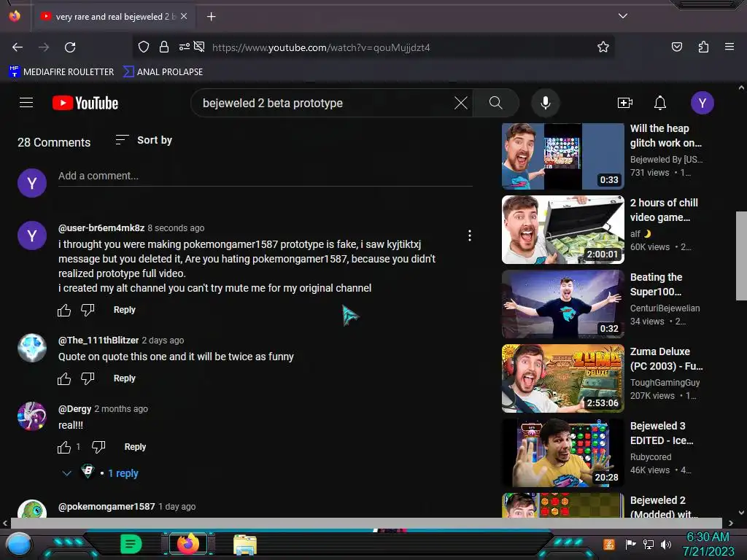747x560 pixels.
Task: Open the Zuma Deluxe video thumbnail
Action: (562, 378)
